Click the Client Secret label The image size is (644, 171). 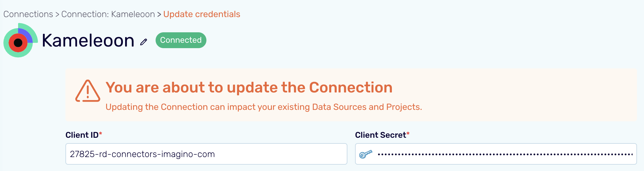pyautogui.click(x=380, y=135)
